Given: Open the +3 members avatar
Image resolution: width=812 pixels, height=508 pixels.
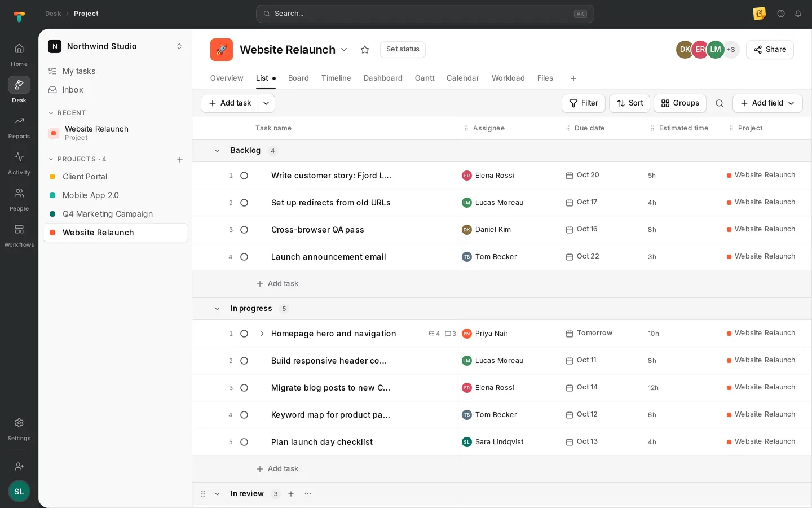Looking at the screenshot, I should (x=731, y=50).
